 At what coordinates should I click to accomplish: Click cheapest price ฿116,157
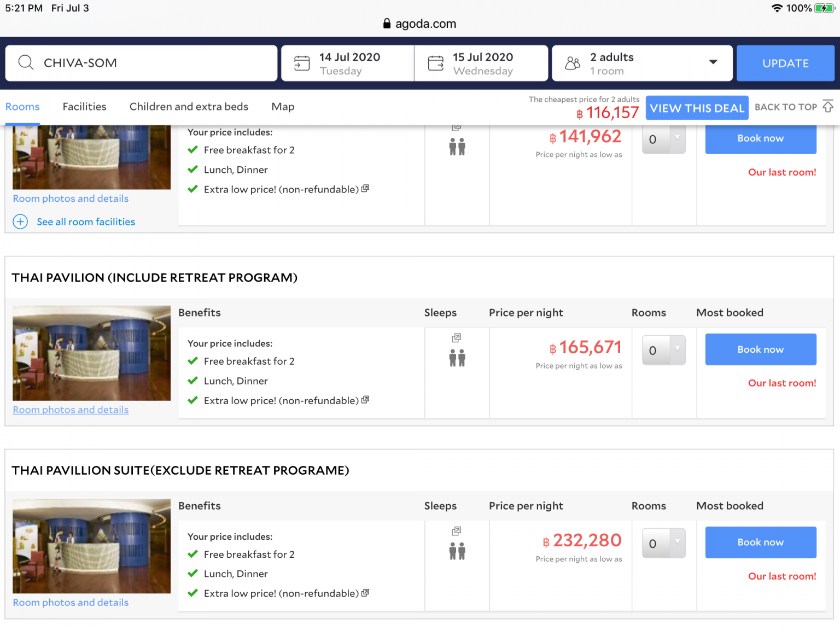608,113
